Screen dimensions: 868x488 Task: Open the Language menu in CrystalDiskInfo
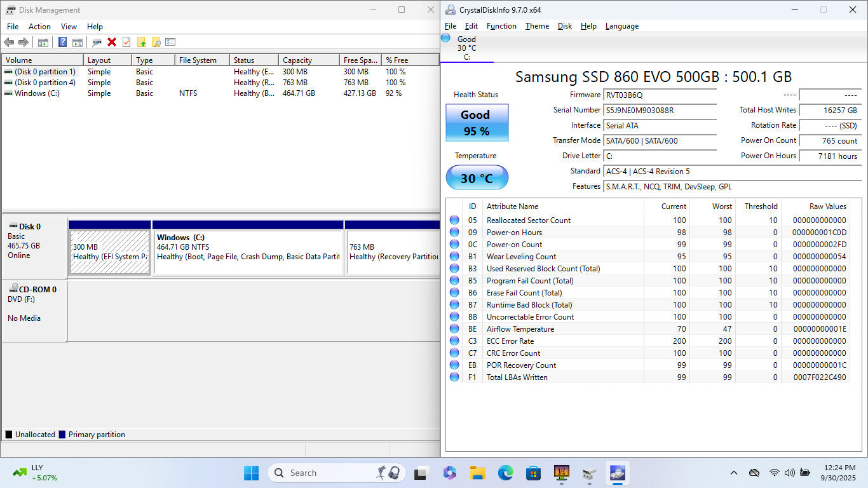(621, 26)
